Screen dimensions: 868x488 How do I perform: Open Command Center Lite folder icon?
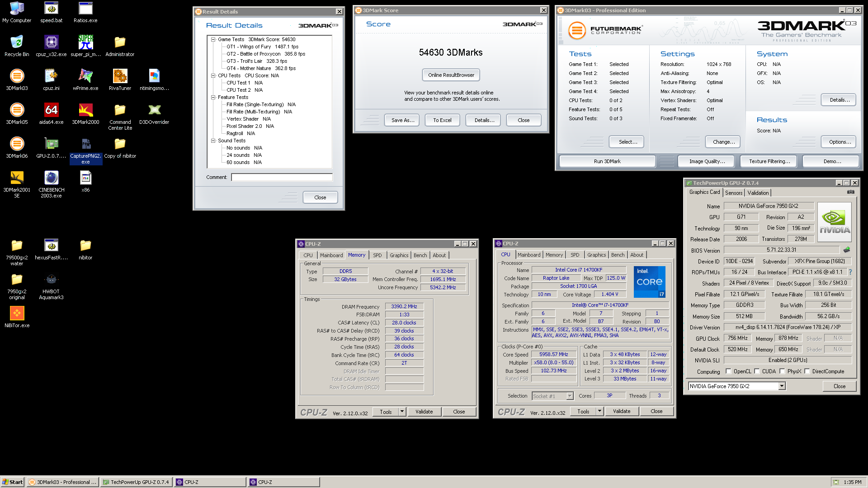tap(120, 117)
